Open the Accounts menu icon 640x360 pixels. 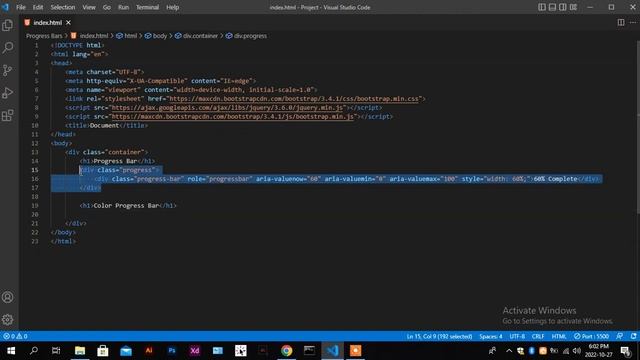coord(7,297)
